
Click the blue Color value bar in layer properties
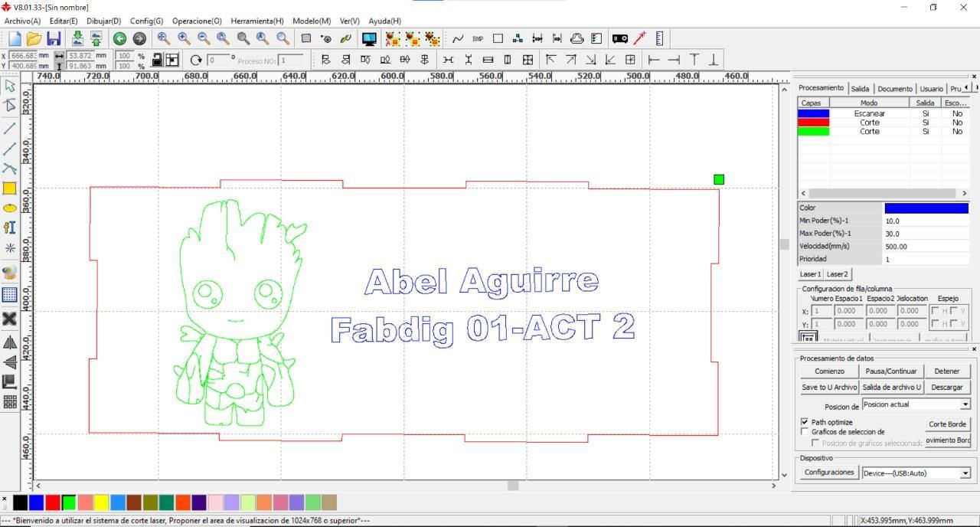coord(926,208)
